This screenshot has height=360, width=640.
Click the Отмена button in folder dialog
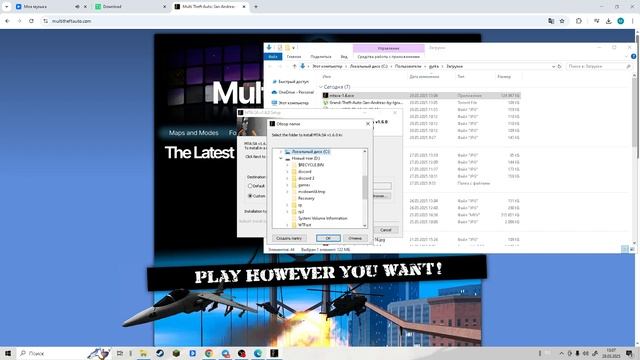pos(355,238)
